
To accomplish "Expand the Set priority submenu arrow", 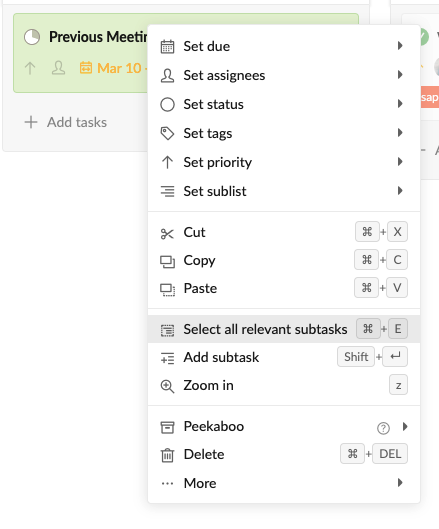I will coord(400,162).
